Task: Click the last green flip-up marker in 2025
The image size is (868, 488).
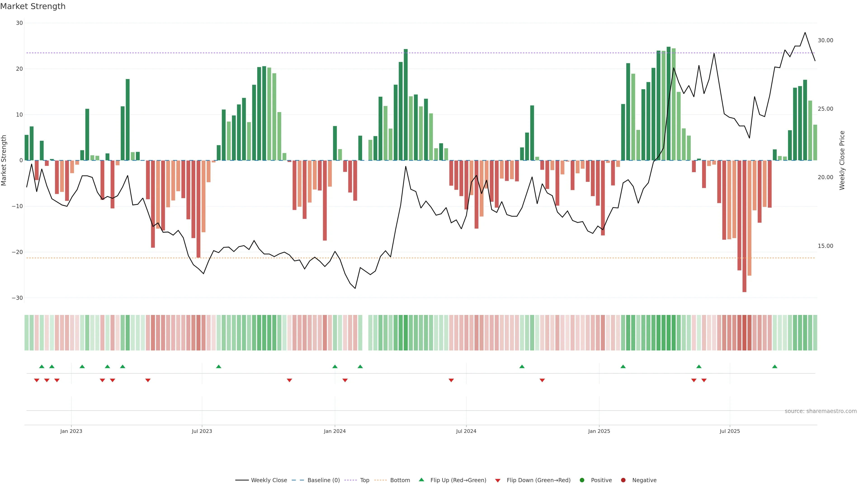Action: tap(775, 366)
